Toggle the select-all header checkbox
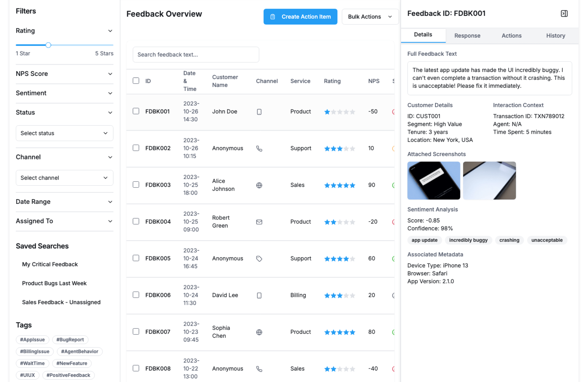This screenshot has width=588, height=382. (136, 81)
